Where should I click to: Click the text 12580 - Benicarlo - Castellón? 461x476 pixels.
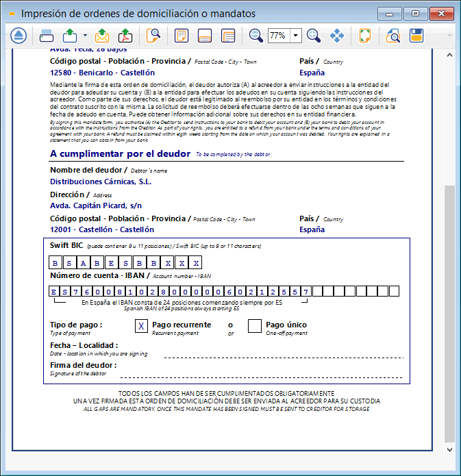[x=102, y=73]
